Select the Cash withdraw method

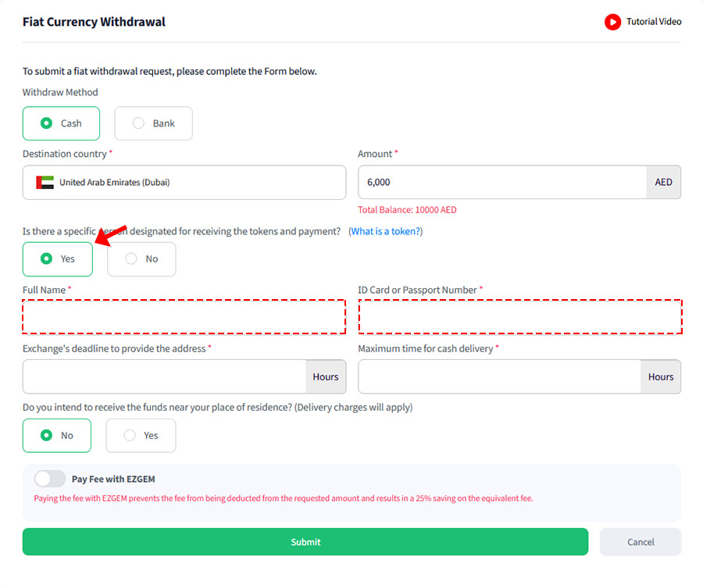coord(61,123)
